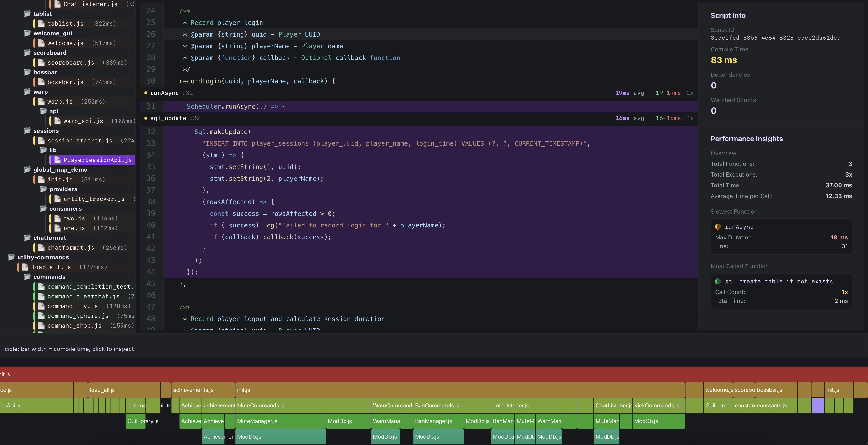The width and height of the screenshot is (868, 445).
Task: Select command_fly.js in the commands folder
Action: pos(73,306)
